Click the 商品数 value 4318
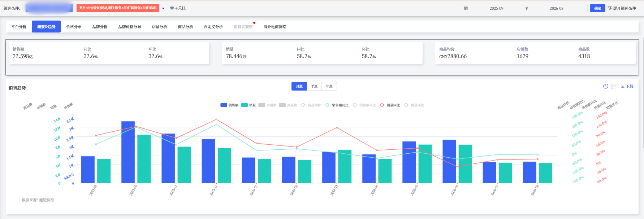This screenshot has height=219, width=644. pyautogui.click(x=584, y=56)
